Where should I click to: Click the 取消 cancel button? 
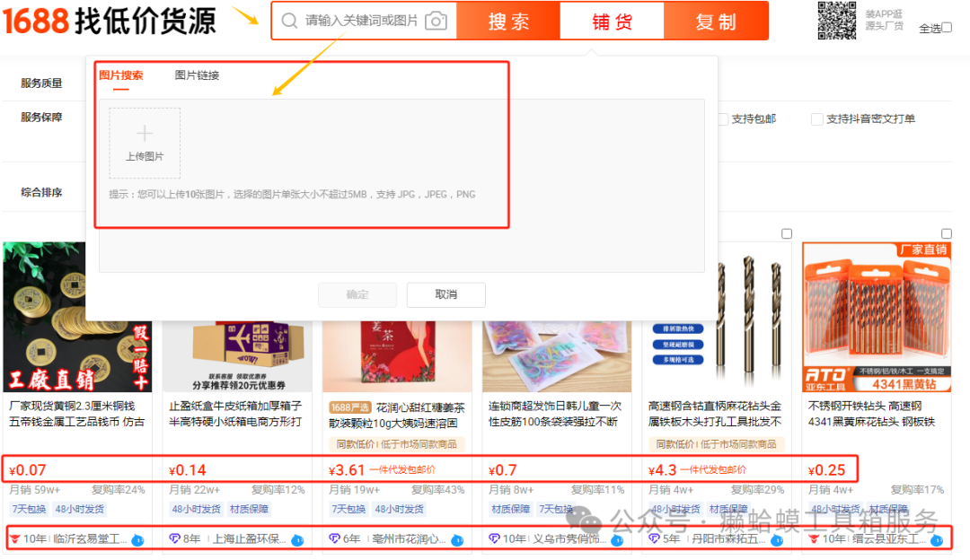coord(446,295)
